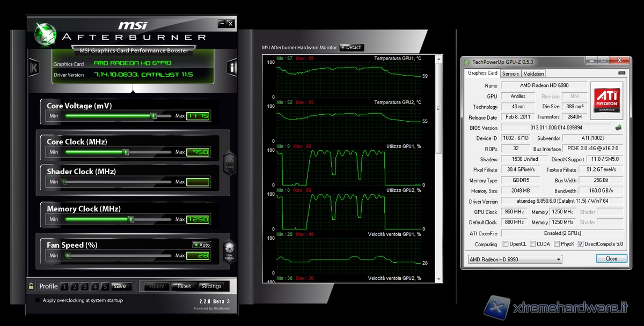Image resolution: width=644 pixels, height=326 pixels.
Task: Click the Kombustor K icon in Afterburner
Action: point(34,68)
